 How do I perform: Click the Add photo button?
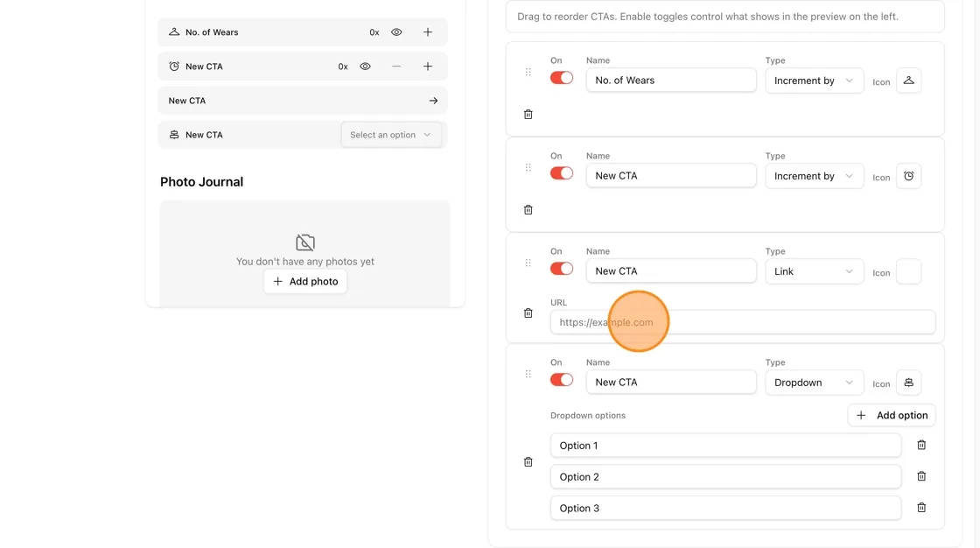[305, 282]
